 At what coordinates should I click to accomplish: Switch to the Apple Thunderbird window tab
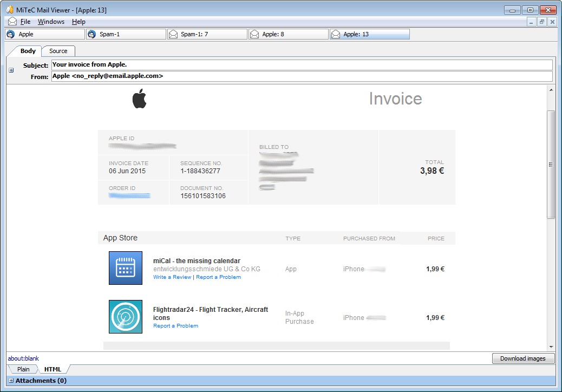(45, 34)
